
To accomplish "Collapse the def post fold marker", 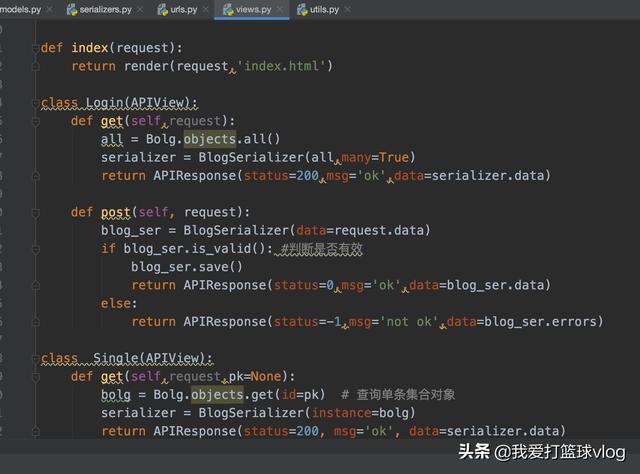I will pos(36,213).
